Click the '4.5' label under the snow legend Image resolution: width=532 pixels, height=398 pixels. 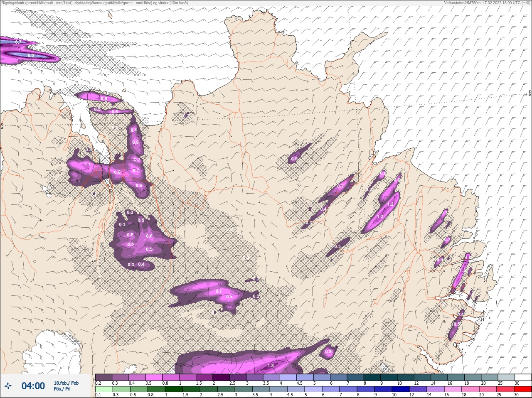(x=299, y=383)
